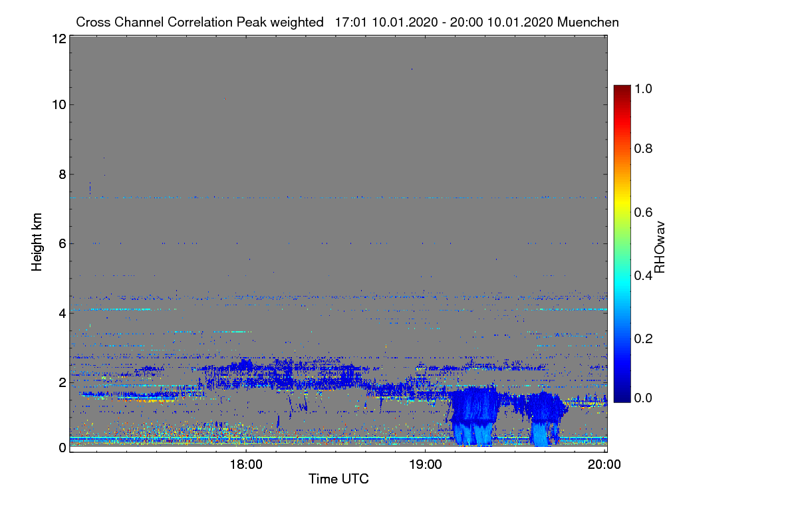Click the dark blue bottom of the colorbar
The height and width of the screenshot is (532, 798).
point(622,396)
